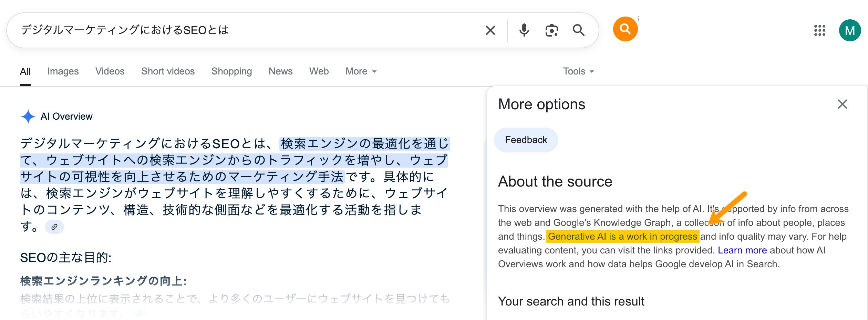The image size is (868, 320).
Task: Select the News tab
Action: coord(281,71)
